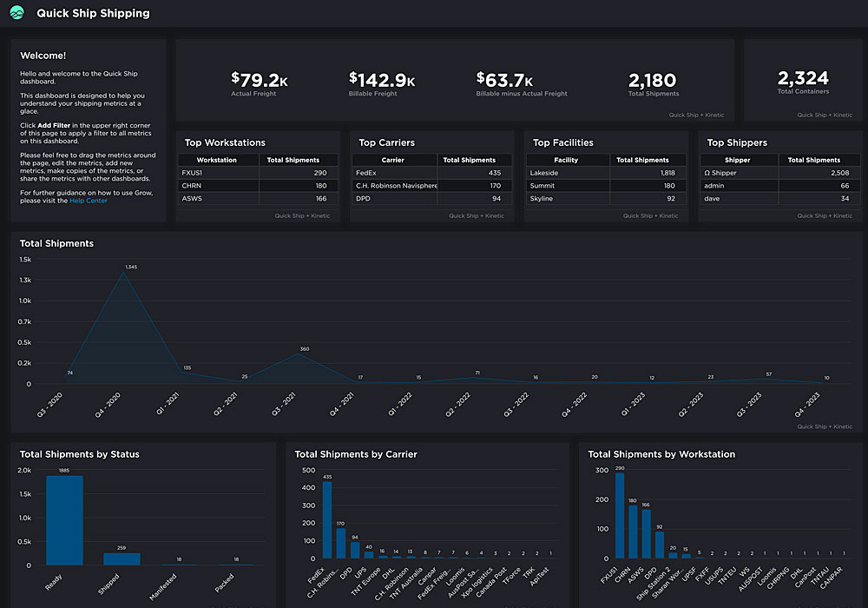Viewport: 868px width, 608px height.
Task: Click Quick Ship + Kinetic label under Top Workstations
Action: (x=302, y=215)
